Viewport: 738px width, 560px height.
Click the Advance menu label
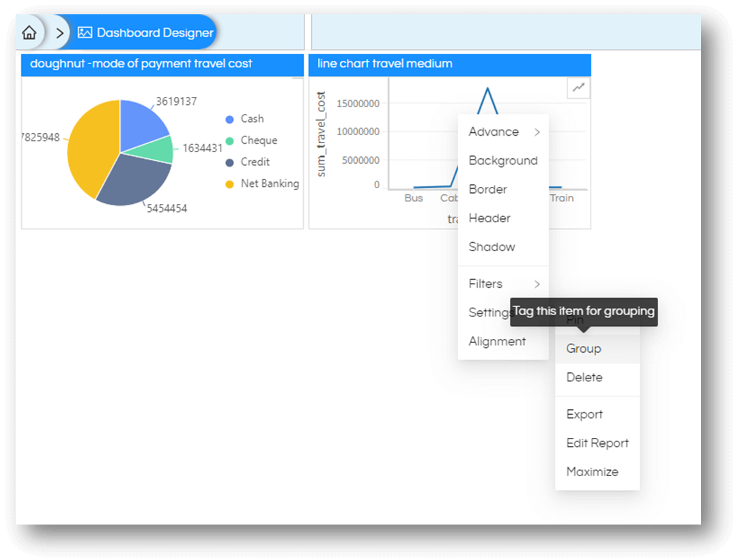point(494,132)
